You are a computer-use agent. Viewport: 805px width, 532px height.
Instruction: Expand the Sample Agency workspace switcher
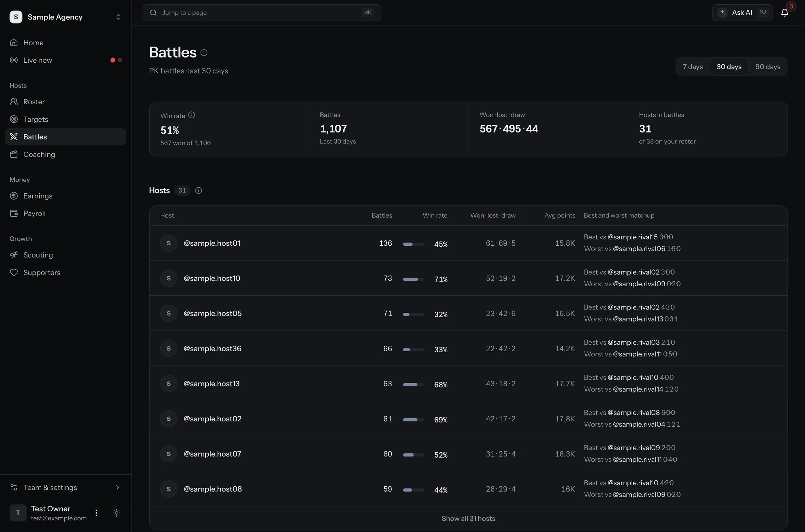[x=118, y=17]
